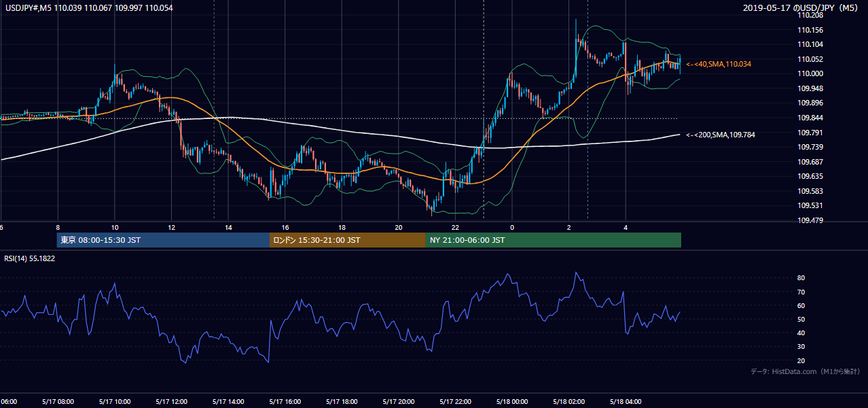This screenshot has height=408, width=868.
Task: Select the 5/17 16:00 date axis label
Action: click(x=285, y=402)
